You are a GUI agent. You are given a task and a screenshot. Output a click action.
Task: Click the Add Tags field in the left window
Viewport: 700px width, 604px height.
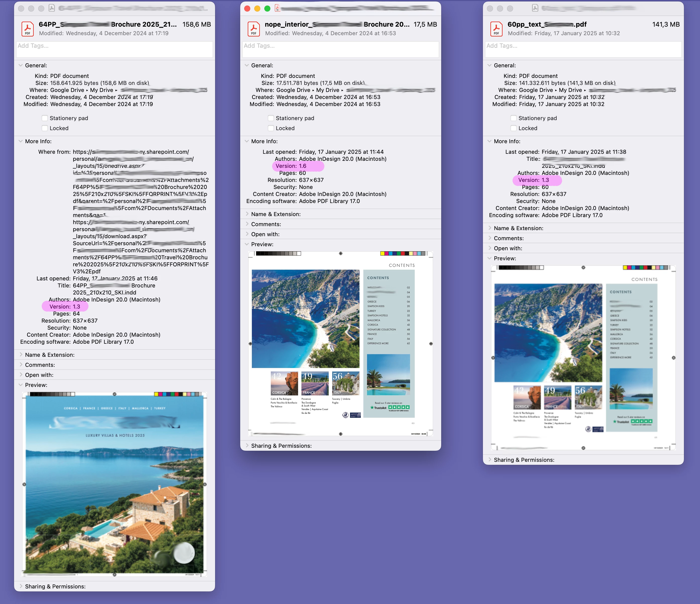[x=115, y=49]
